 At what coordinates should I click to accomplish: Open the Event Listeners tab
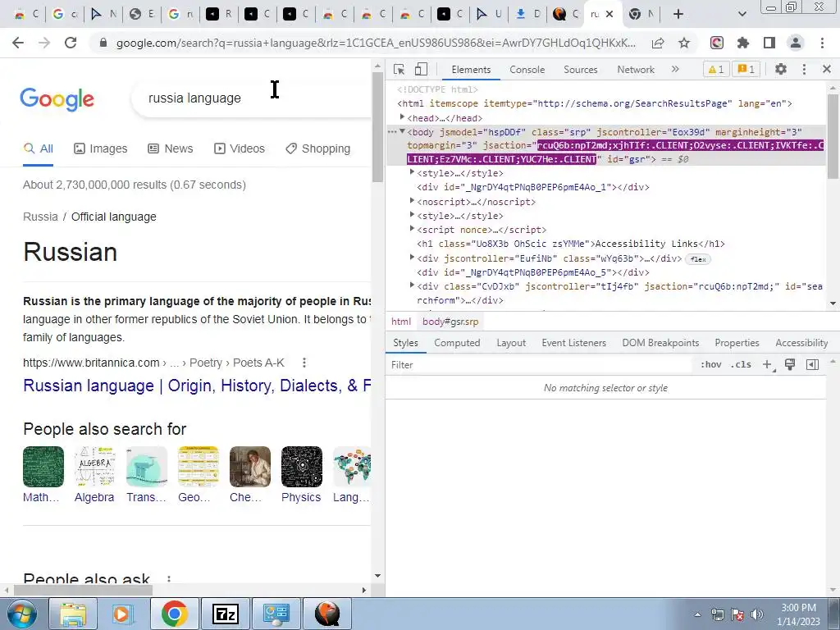coord(573,343)
